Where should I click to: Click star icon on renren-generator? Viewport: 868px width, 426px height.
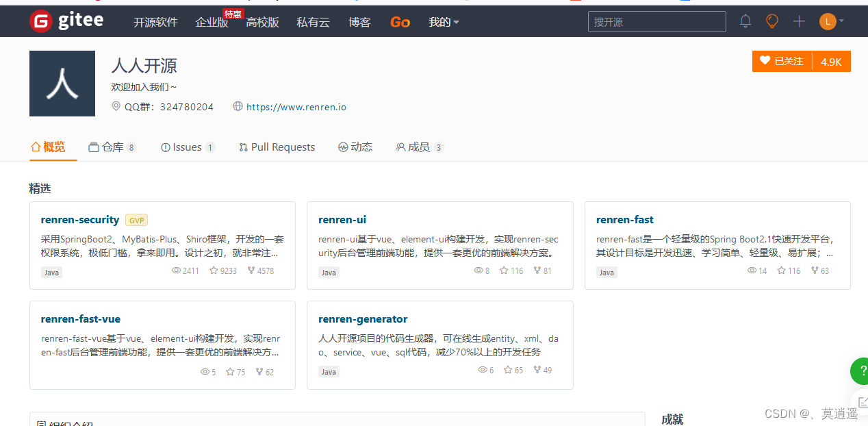click(x=508, y=370)
